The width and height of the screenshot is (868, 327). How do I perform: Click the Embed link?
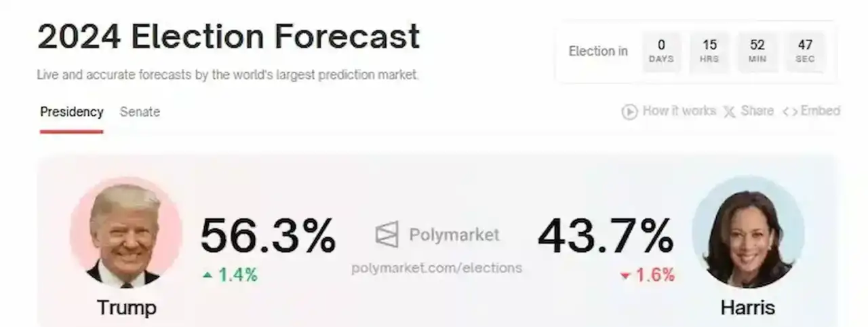coord(820,111)
